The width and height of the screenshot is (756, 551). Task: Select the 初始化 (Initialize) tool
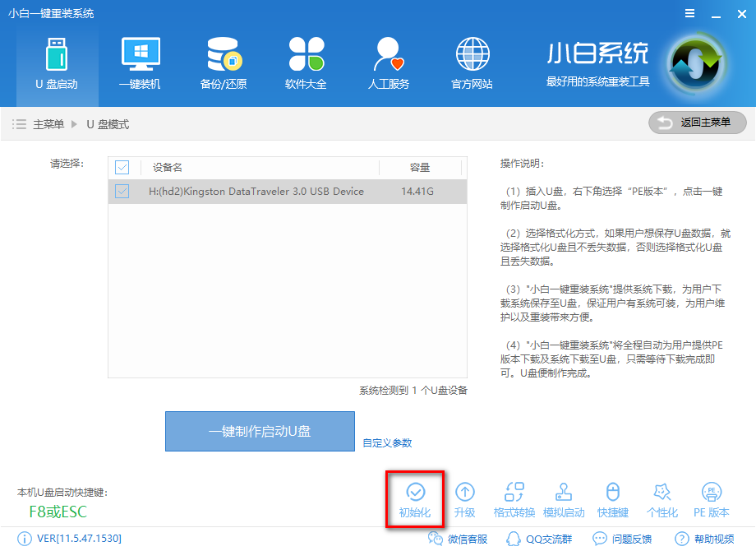[x=415, y=498]
